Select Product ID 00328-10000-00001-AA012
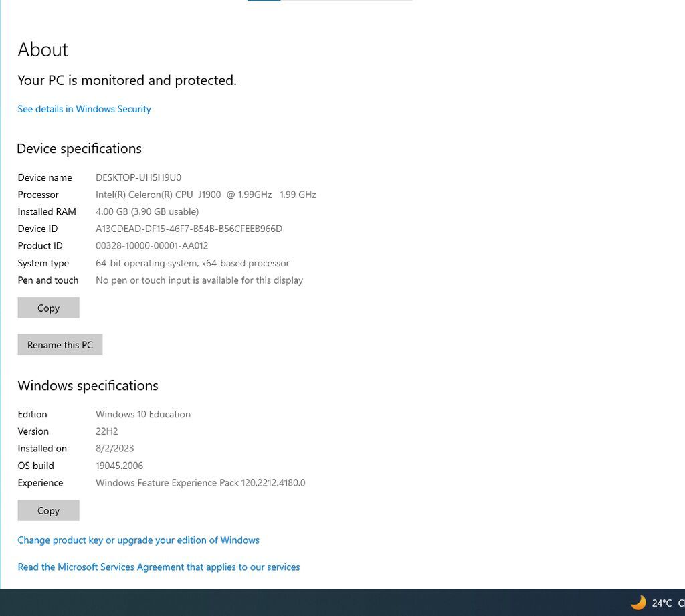 [x=152, y=245]
